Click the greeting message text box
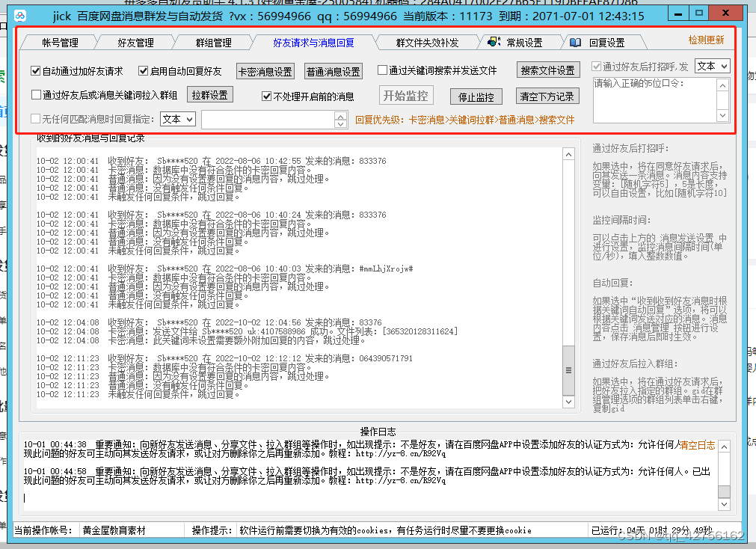756x549 pixels. 655,100
